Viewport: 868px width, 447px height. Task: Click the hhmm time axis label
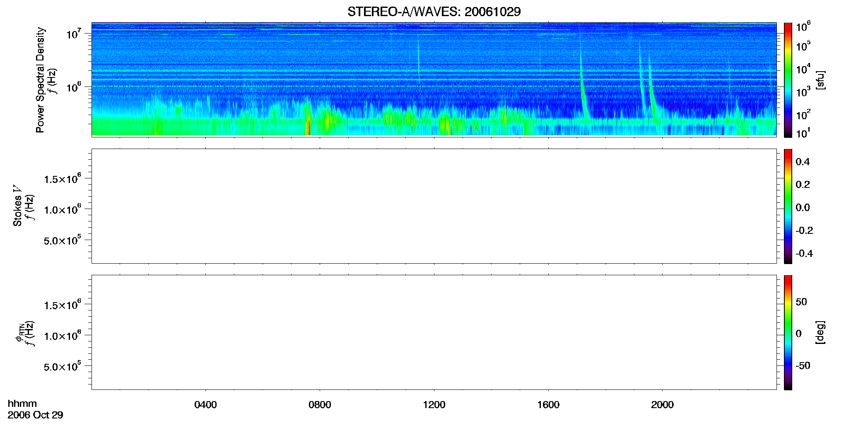[22, 404]
